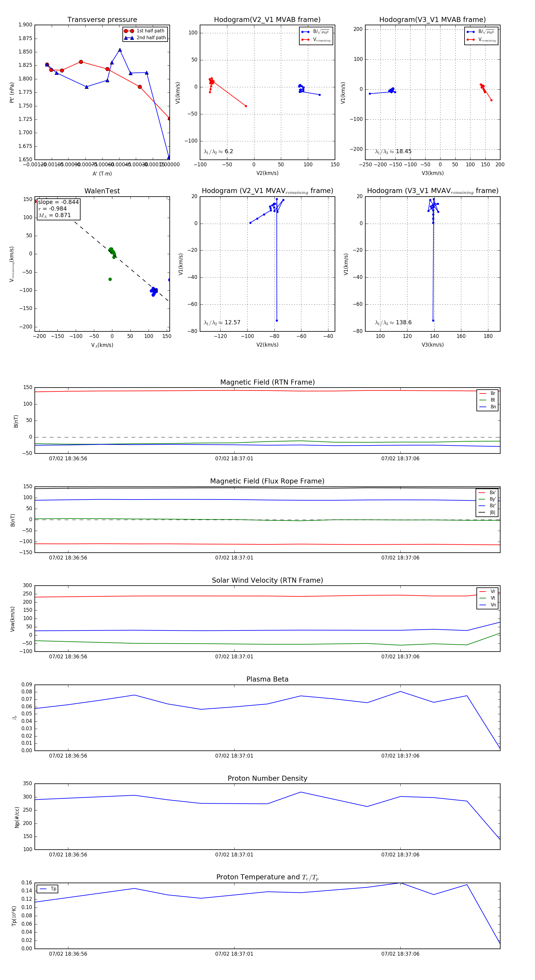Screen dimensions: 535x980
Task: Click the V_remaining legend entry in V2_V1 MVAB hodogram
Action: [x=316, y=39]
